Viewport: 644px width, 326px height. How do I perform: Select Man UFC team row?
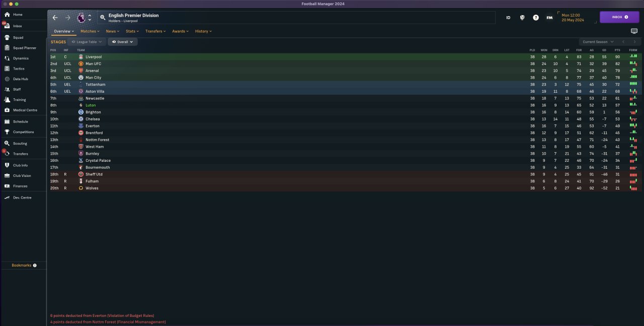pyautogui.click(x=345, y=64)
